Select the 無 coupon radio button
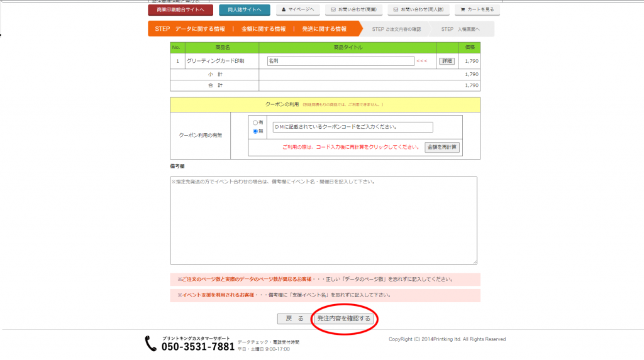644x360 pixels. click(x=255, y=131)
